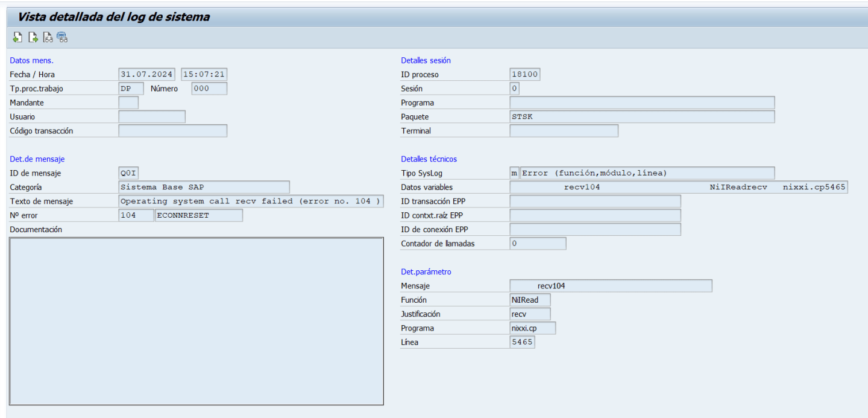Image resolution: width=868 pixels, height=418 pixels.
Task: Click the Código transacción field
Action: [172, 130]
